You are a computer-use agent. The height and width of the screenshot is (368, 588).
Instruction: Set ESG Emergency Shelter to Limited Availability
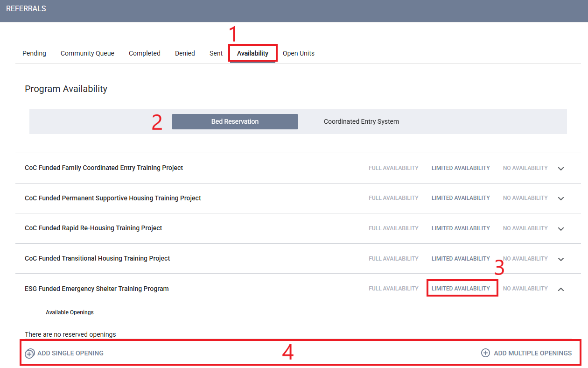click(x=461, y=289)
